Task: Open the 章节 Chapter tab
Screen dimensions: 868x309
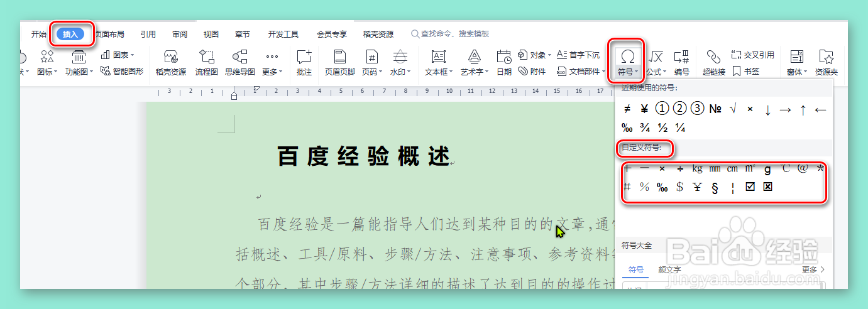Action: tap(243, 34)
